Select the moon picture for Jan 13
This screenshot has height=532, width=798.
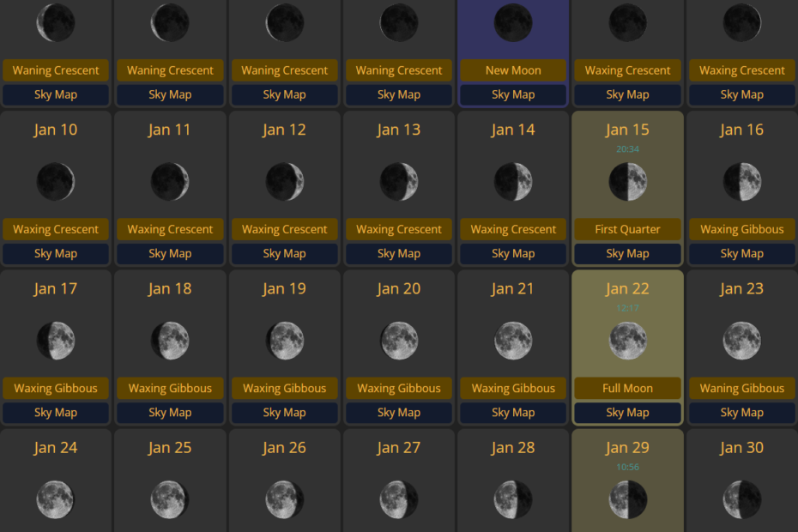(399, 182)
